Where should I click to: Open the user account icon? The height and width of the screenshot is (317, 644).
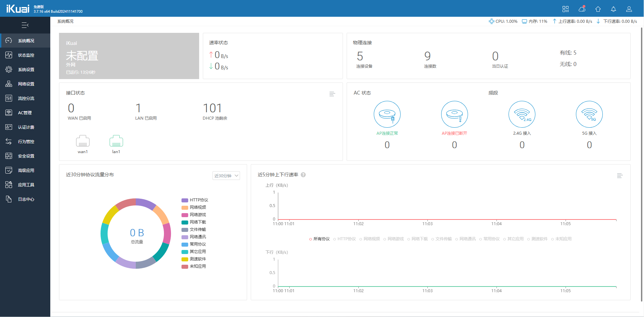pos(629,9)
